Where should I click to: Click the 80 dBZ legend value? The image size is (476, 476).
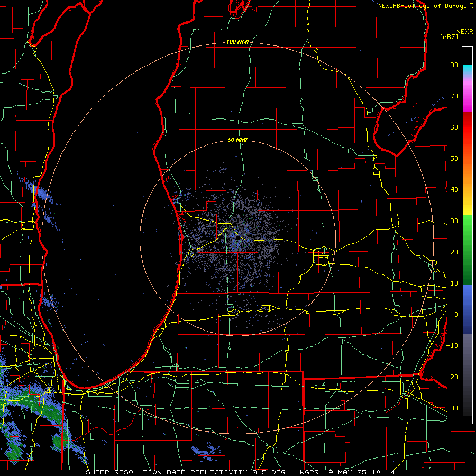click(454, 65)
